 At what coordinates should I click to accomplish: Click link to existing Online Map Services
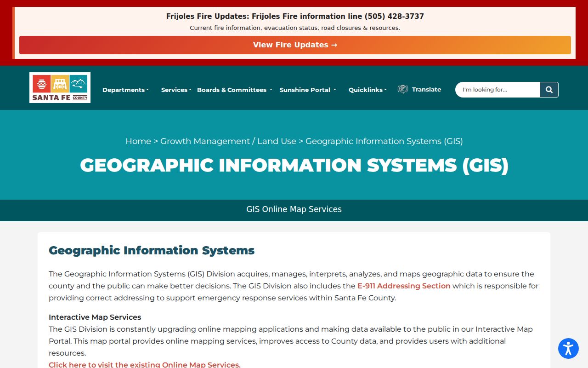(145, 365)
